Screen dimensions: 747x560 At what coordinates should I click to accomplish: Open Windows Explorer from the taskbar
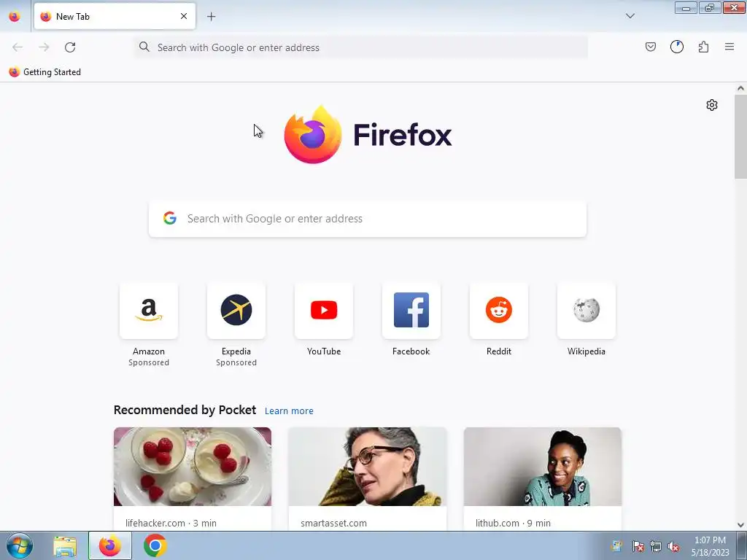click(x=65, y=545)
